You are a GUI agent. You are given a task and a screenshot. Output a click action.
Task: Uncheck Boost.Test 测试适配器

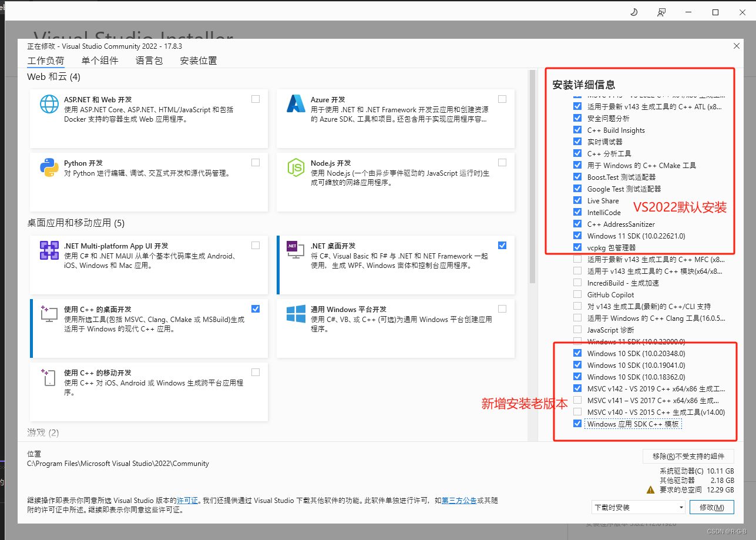tap(577, 177)
